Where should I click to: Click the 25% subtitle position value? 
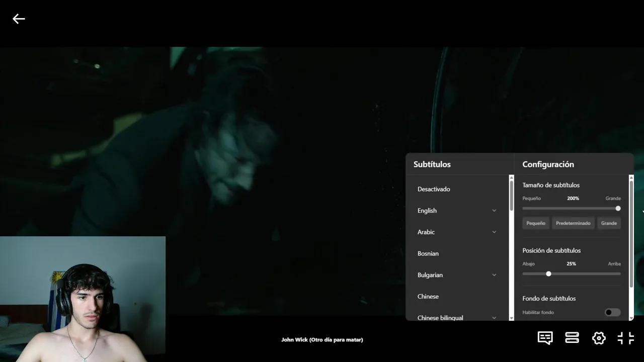point(571,263)
